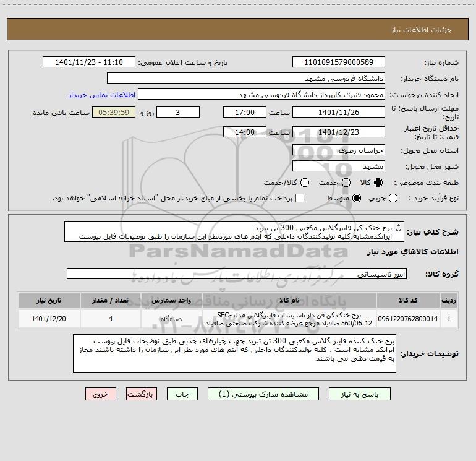The image size is (476, 461).
Task: Select the متوسط purchase type radio
Action: tap(357, 198)
